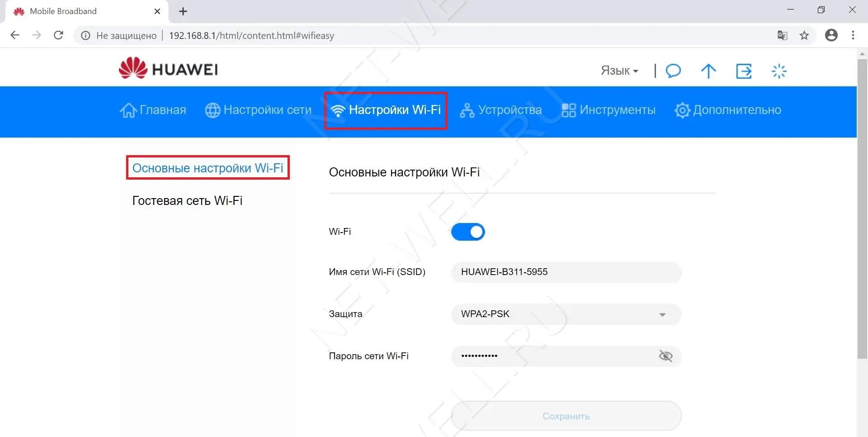Click the browser forward arrow
The height and width of the screenshot is (437, 868).
pos(37,35)
